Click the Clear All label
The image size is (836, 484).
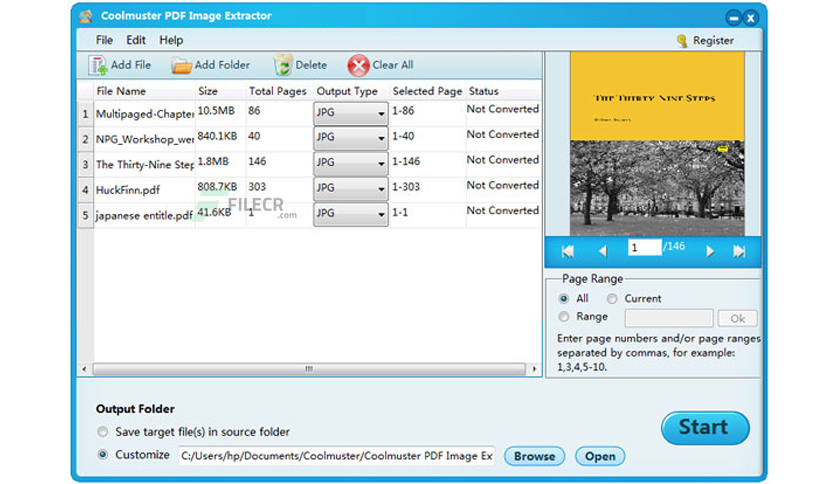click(393, 65)
